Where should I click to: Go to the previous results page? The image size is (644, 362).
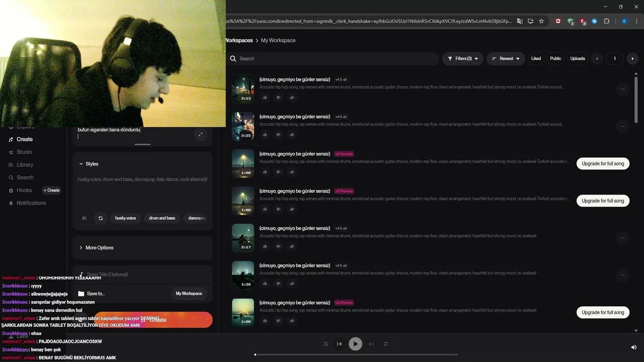click(x=597, y=59)
